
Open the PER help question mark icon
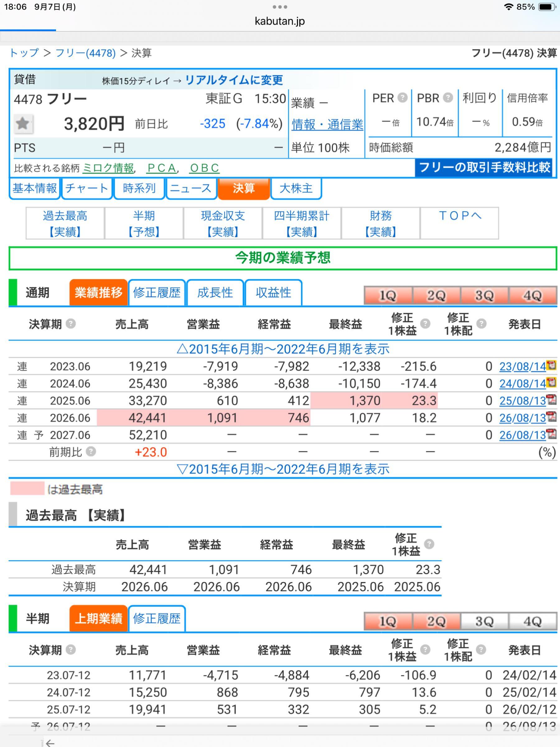(x=402, y=98)
